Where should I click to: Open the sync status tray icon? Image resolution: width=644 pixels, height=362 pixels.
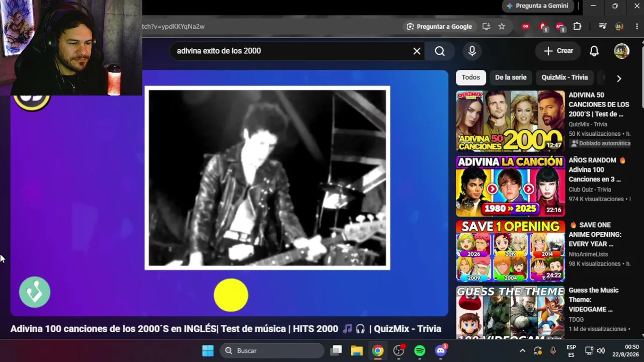538,350
